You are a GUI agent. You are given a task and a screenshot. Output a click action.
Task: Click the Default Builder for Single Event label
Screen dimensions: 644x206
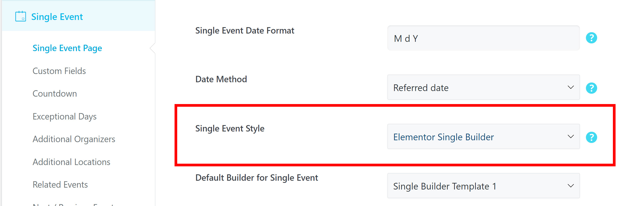point(257,178)
